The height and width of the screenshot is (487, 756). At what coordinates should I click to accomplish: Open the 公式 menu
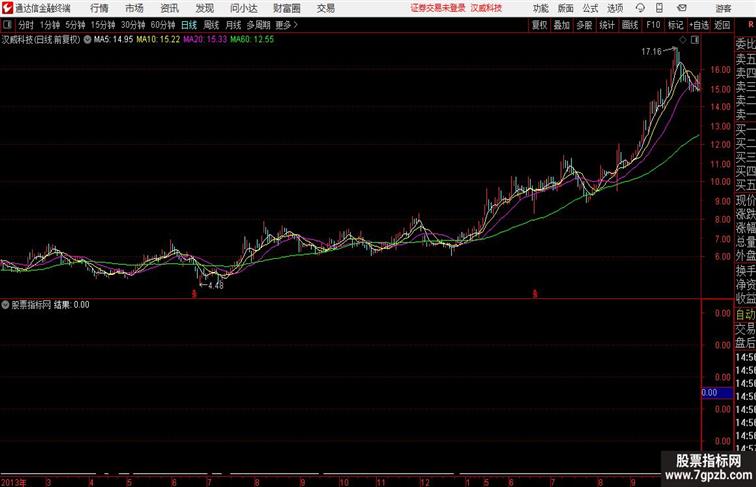[590, 8]
